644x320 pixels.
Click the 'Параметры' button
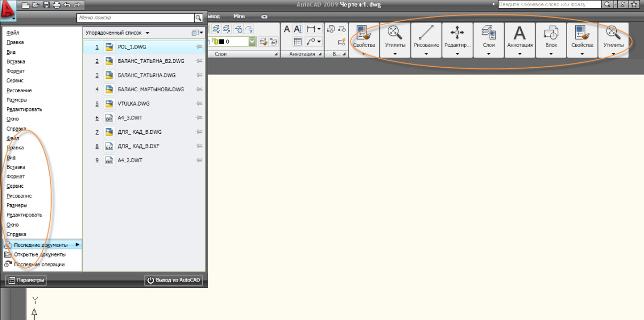26,280
